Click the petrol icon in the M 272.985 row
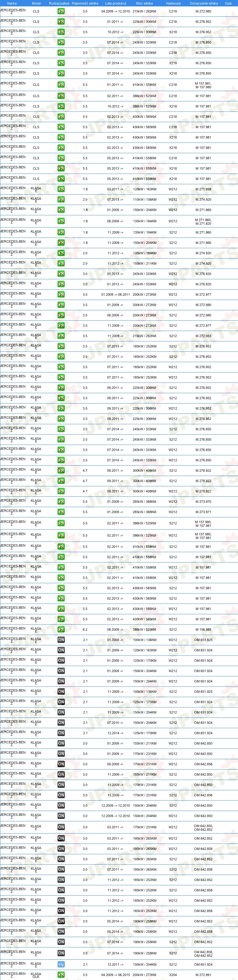 coord(61,11)
